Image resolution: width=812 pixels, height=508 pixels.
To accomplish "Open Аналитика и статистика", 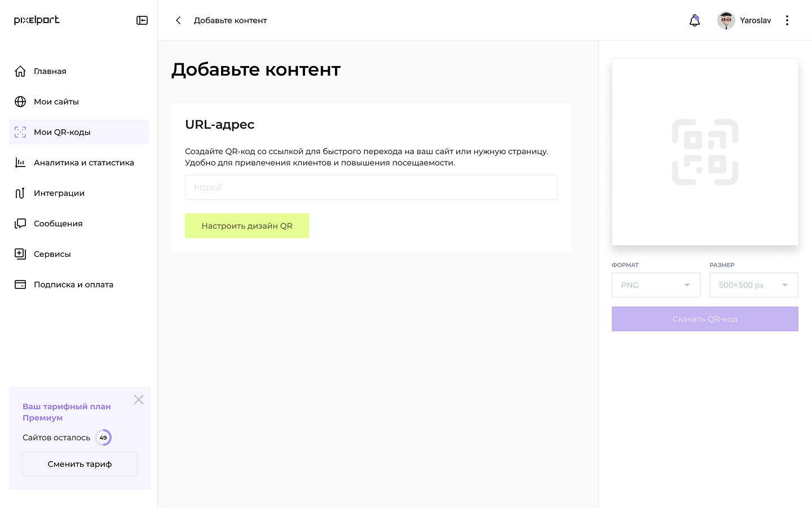I will coord(83,163).
